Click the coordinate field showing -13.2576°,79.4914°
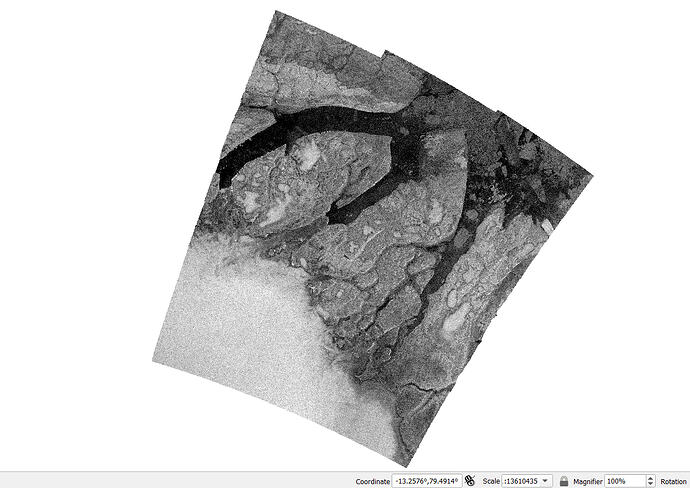The height and width of the screenshot is (488, 690). 426,481
